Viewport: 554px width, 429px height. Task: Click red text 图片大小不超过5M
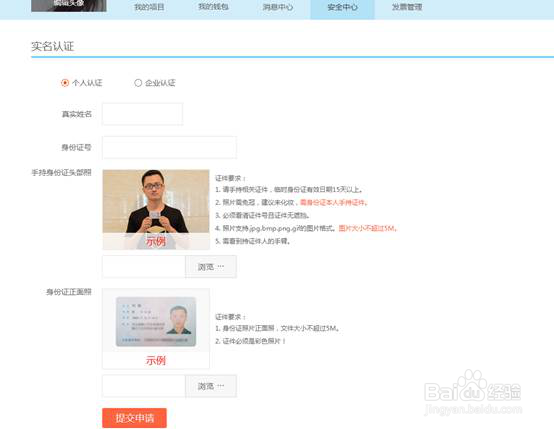click(368, 228)
